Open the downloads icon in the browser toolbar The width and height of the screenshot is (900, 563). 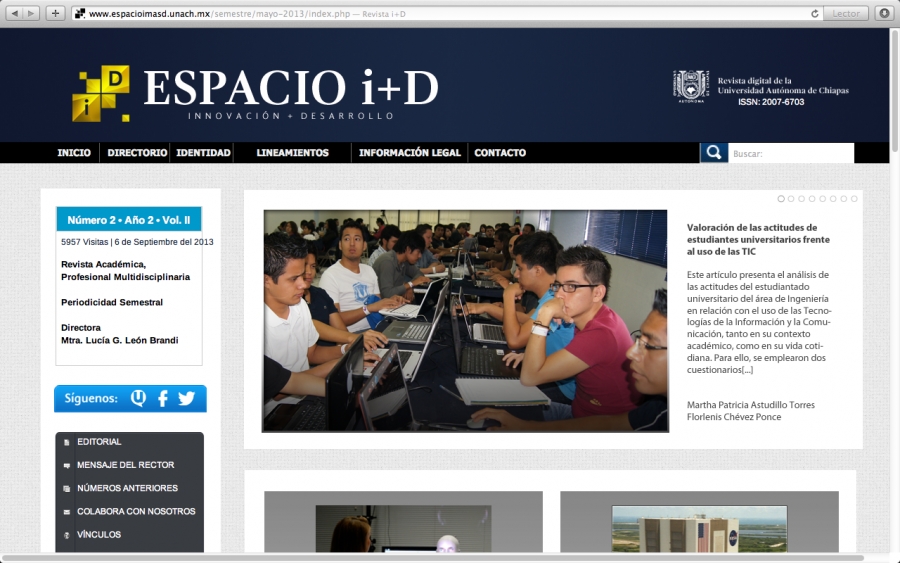tap(885, 13)
